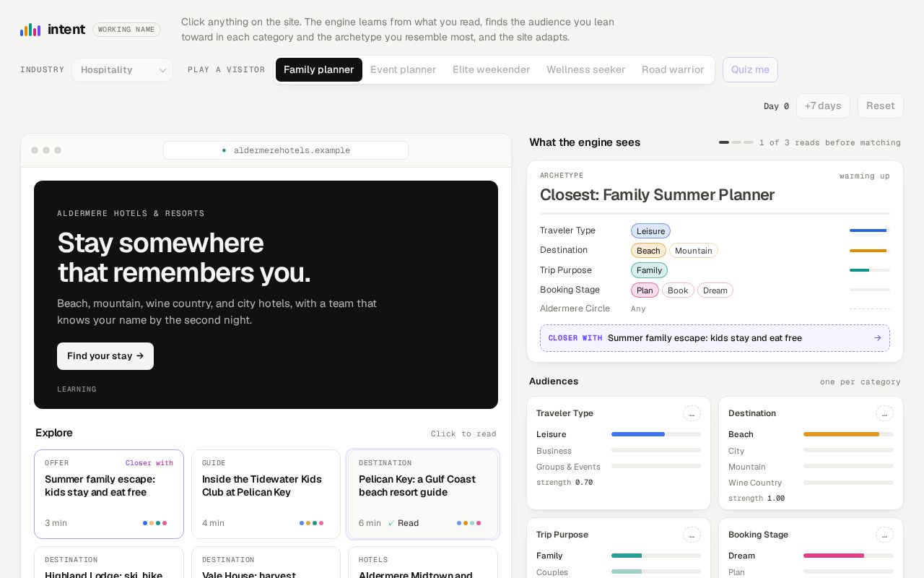Click the Dream bar in Booking Stage card

pyautogui.click(x=848, y=556)
